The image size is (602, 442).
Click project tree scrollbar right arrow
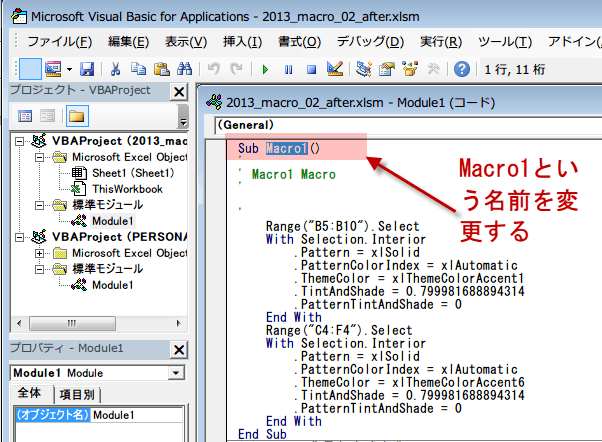coord(179,323)
